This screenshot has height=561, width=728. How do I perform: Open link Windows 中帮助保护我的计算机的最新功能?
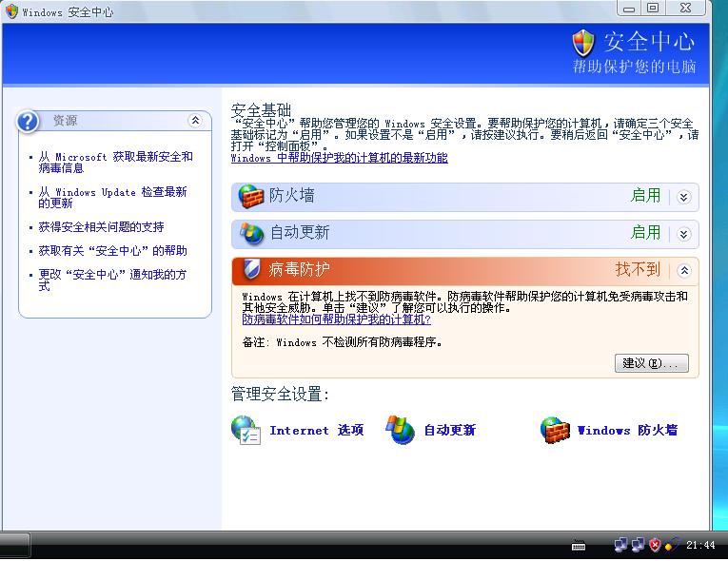(x=340, y=158)
